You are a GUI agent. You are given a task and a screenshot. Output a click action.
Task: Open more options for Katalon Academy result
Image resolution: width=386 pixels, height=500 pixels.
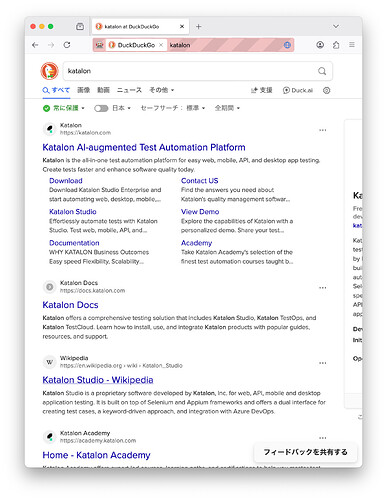click(x=322, y=438)
